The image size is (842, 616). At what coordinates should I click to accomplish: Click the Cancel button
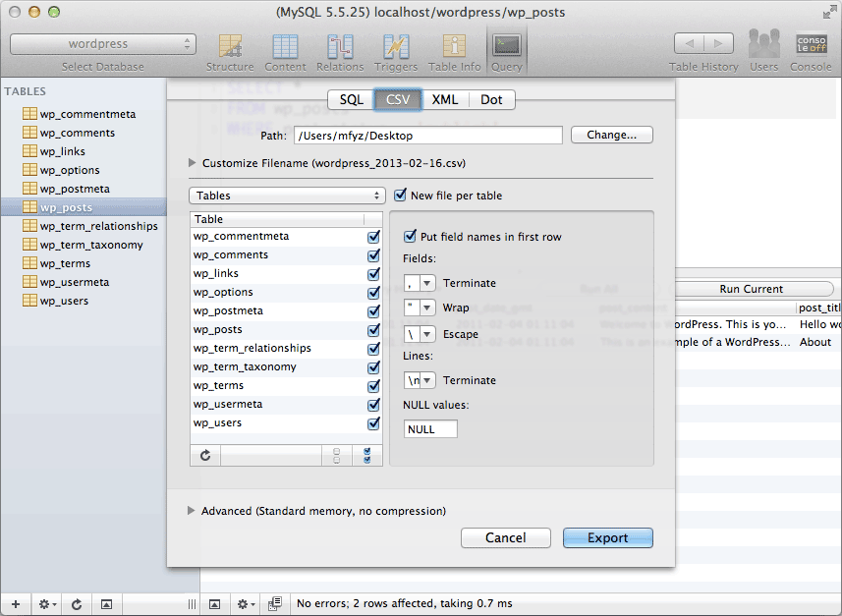[506, 537]
